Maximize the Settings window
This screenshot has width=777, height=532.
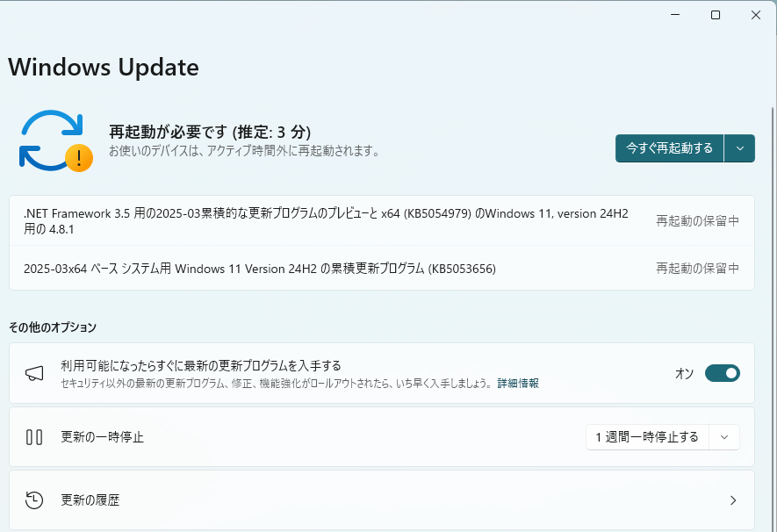[x=715, y=15]
